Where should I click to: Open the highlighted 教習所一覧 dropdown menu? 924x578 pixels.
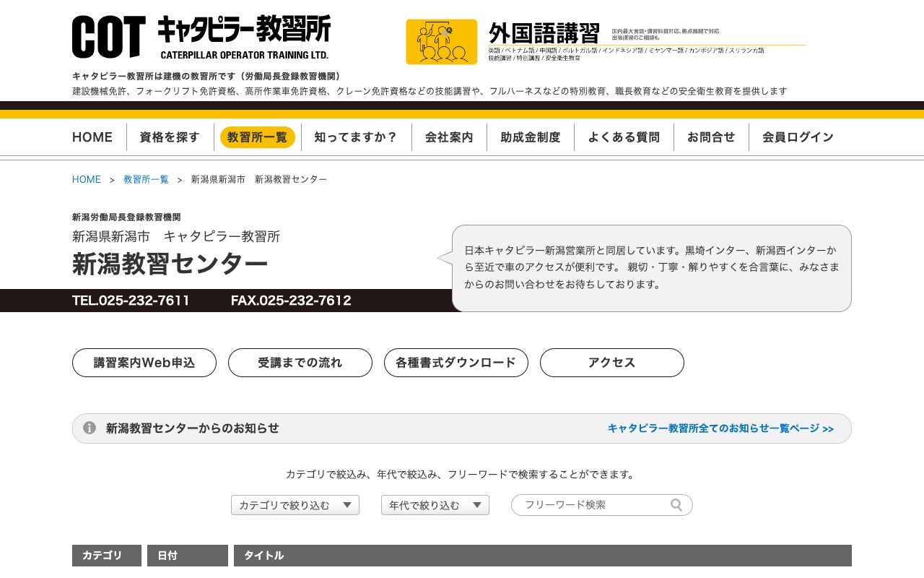click(258, 137)
